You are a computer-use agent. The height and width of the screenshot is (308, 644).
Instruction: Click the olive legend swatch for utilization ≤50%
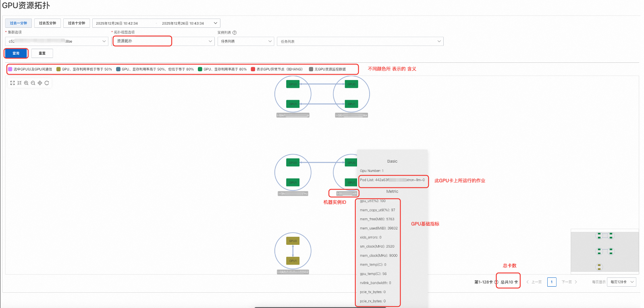point(58,69)
